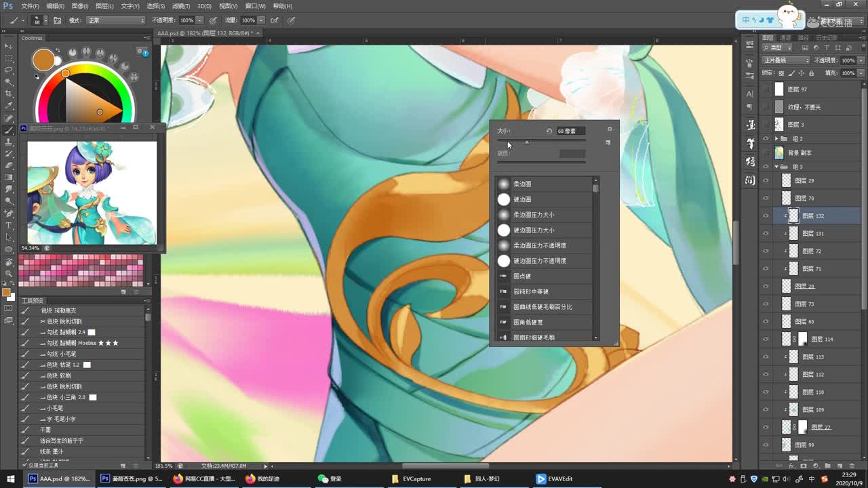
Task: Enable pressure for size in options bar
Action: pyautogui.click(x=292, y=20)
